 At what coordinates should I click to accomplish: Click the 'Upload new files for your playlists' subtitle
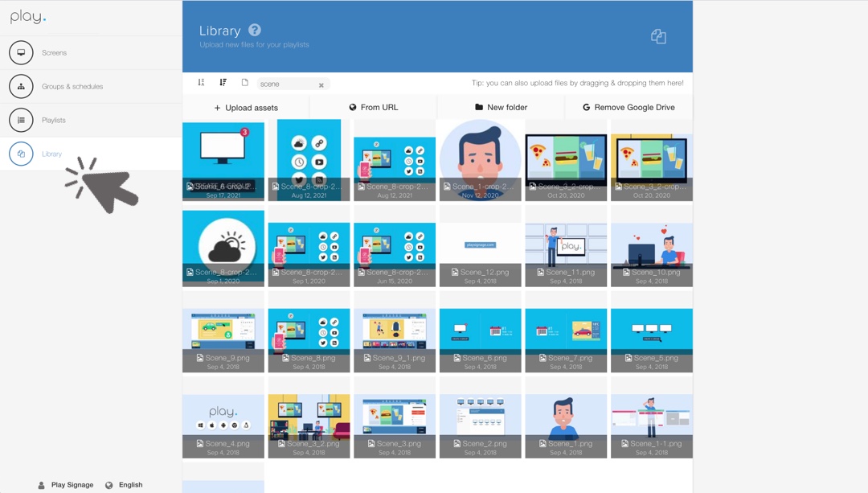pos(254,45)
